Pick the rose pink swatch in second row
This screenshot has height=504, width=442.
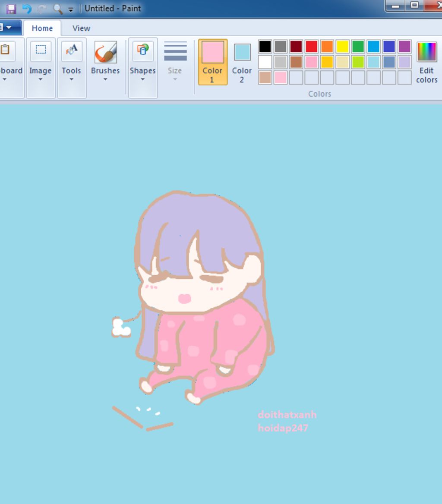pyautogui.click(x=312, y=62)
